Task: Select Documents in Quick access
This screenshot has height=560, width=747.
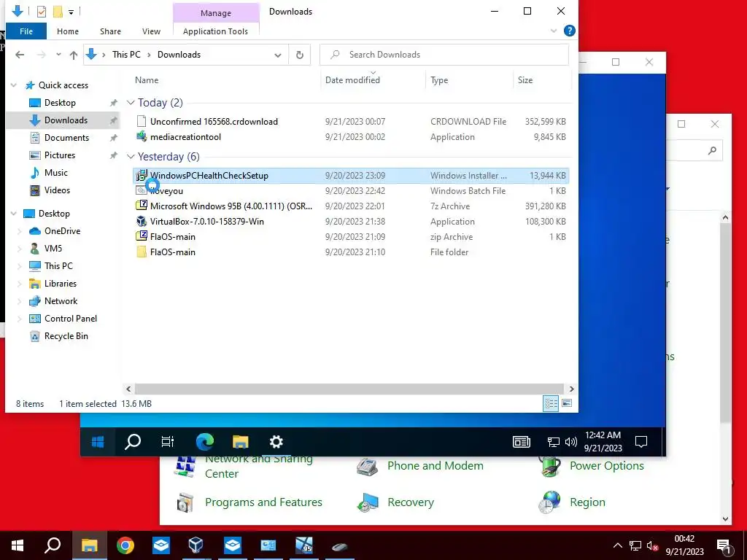Action: pyautogui.click(x=66, y=138)
